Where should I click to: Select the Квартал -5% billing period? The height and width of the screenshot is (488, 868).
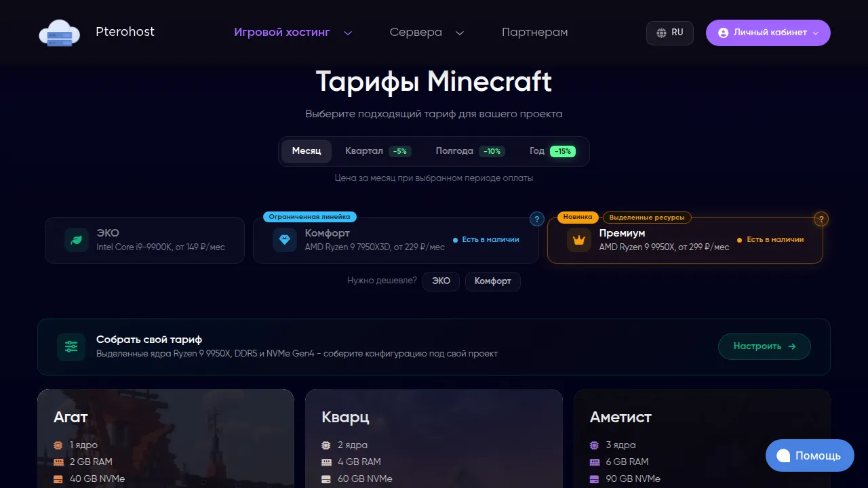[x=378, y=151]
